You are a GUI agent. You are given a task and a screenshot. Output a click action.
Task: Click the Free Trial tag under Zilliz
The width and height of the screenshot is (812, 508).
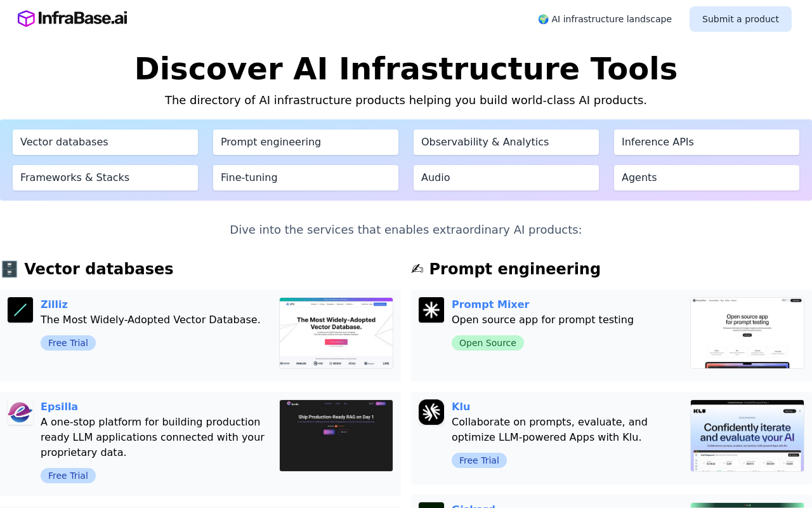pos(68,343)
